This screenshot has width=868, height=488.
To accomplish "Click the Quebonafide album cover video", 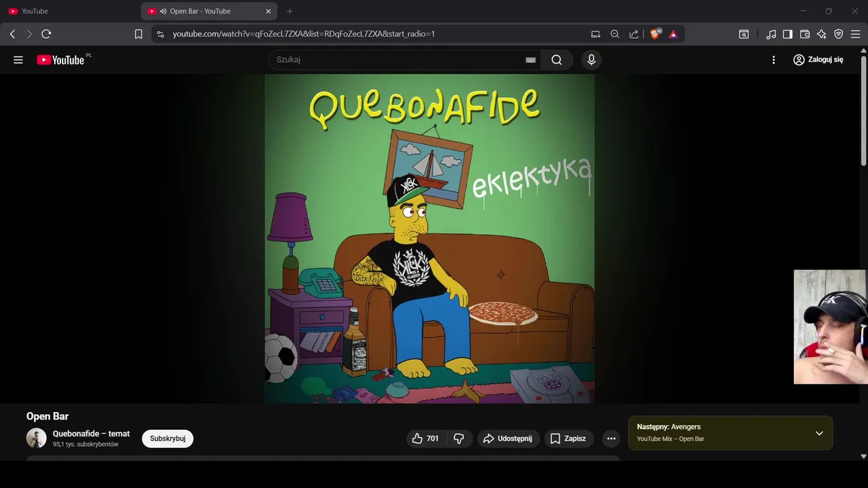I will 429,239.
